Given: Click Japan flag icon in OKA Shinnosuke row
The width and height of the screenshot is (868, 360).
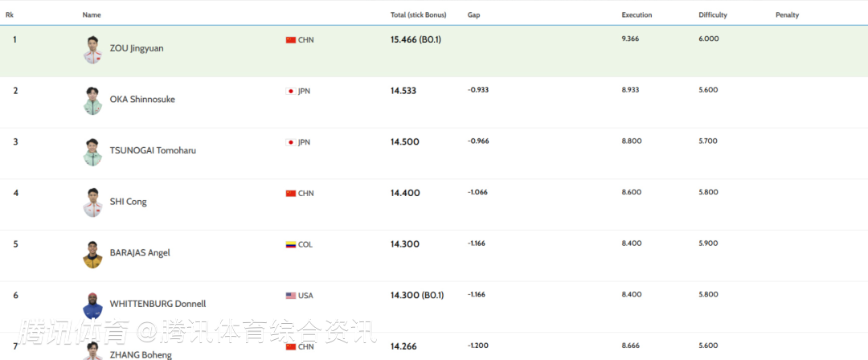Looking at the screenshot, I should (291, 91).
